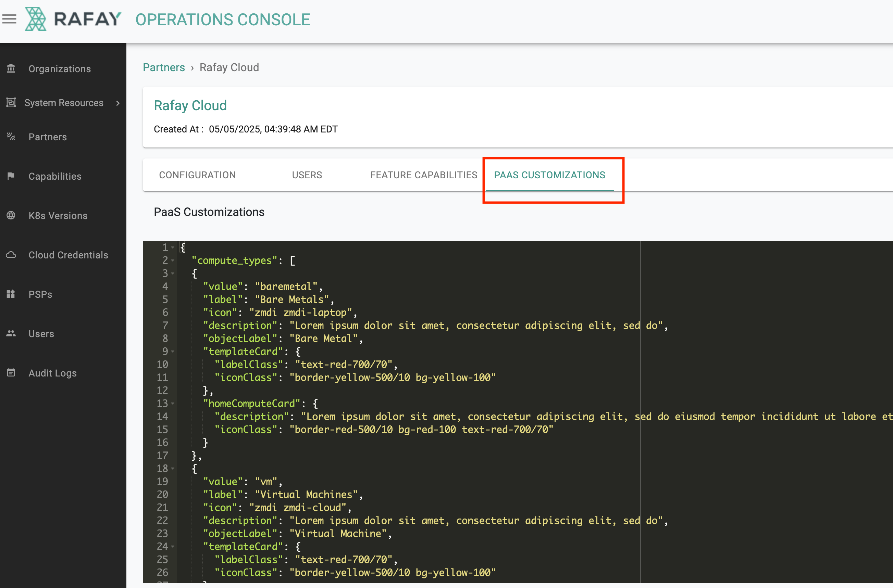
Task: Click line number 17 in editor gutter
Action: (x=162, y=456)
